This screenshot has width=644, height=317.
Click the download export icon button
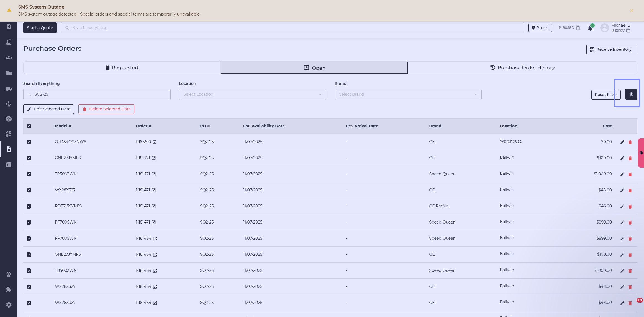[x=631, y=94]
